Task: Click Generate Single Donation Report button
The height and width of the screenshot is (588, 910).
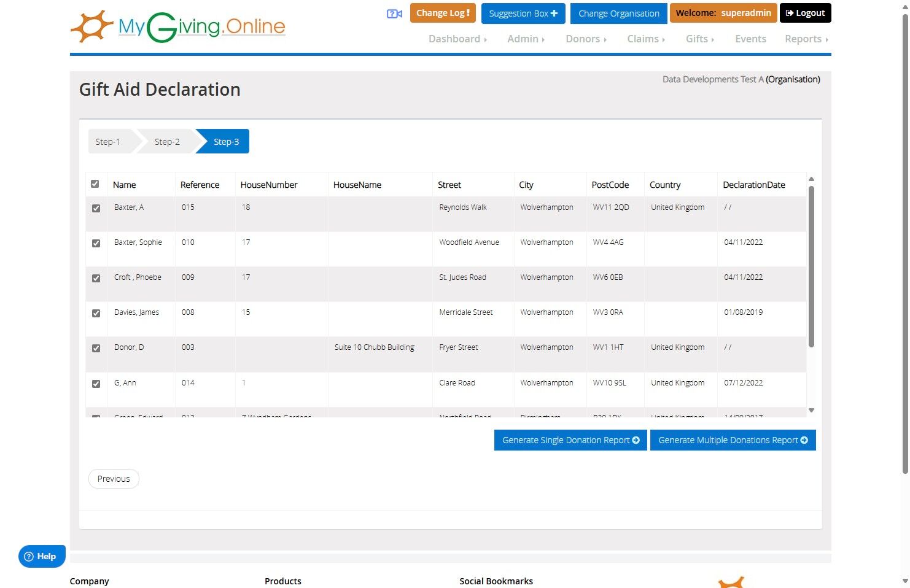Action: [570, 440]
